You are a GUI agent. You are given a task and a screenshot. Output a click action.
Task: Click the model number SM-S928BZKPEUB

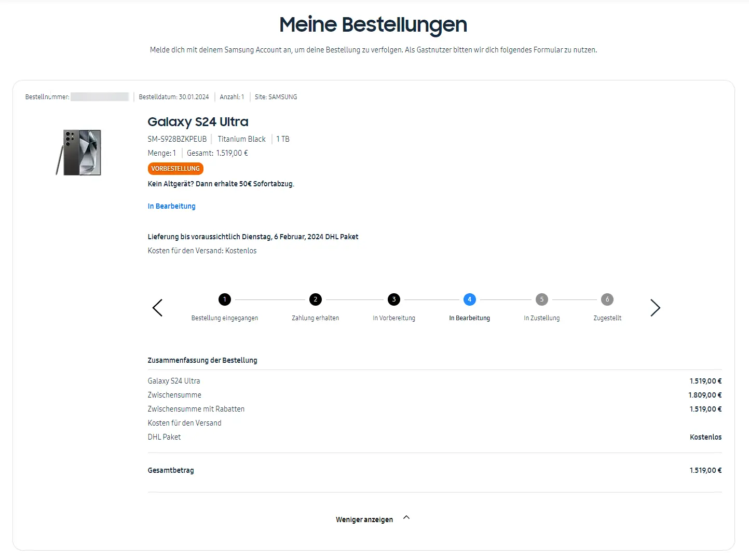177,139
